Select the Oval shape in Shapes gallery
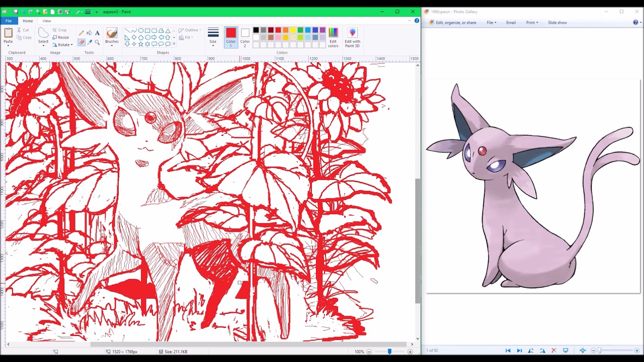 tap(141, 31)
